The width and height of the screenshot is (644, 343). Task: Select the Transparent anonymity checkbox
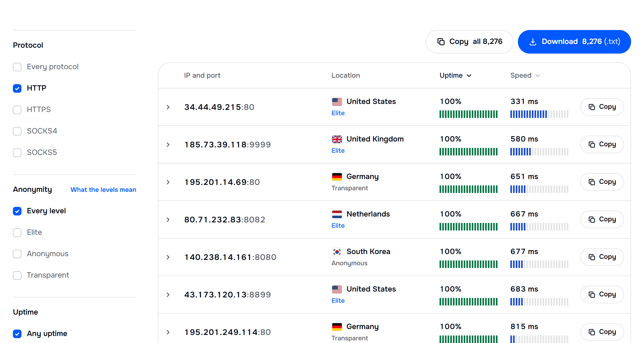(17, 275)
